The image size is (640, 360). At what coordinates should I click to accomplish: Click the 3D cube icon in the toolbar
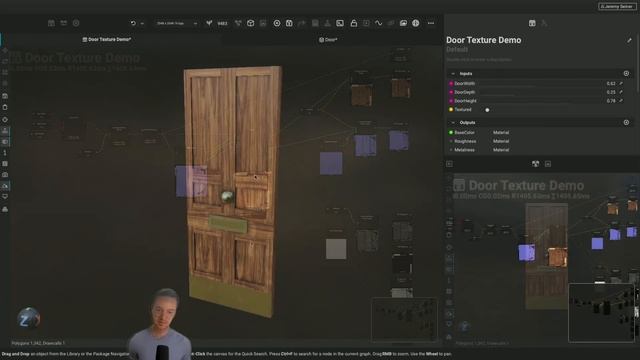click(251, 23)
